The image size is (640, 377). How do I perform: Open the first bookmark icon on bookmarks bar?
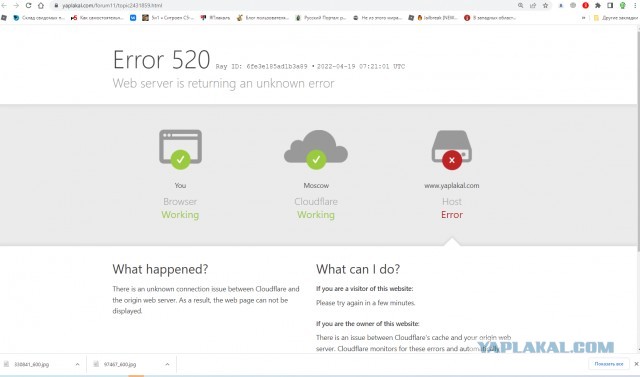point(4,18)
